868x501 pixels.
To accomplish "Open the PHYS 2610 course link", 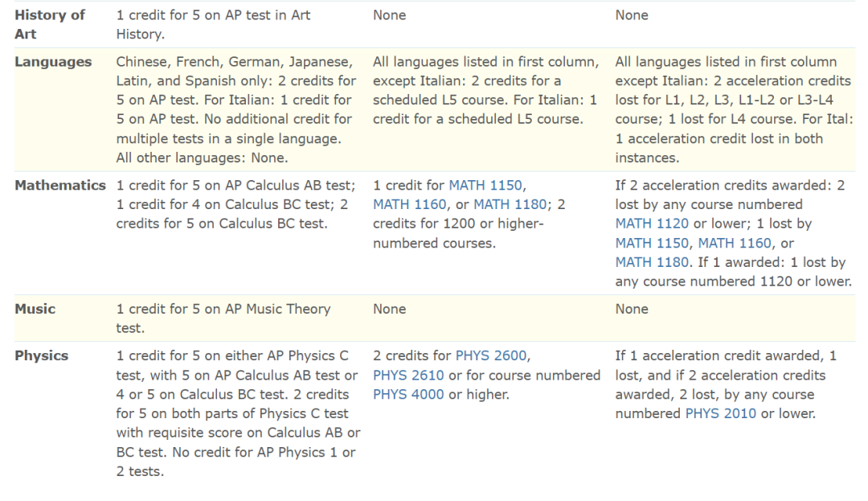I will point(408,376).
